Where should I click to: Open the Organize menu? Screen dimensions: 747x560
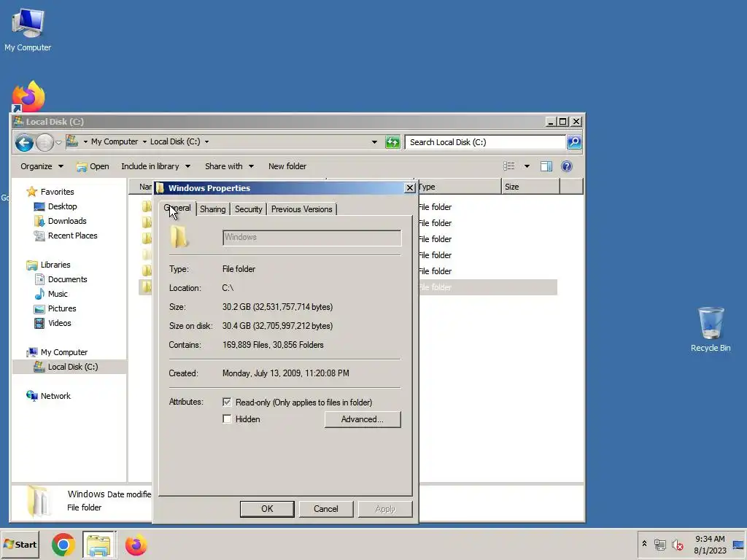[x=42, y=166]
